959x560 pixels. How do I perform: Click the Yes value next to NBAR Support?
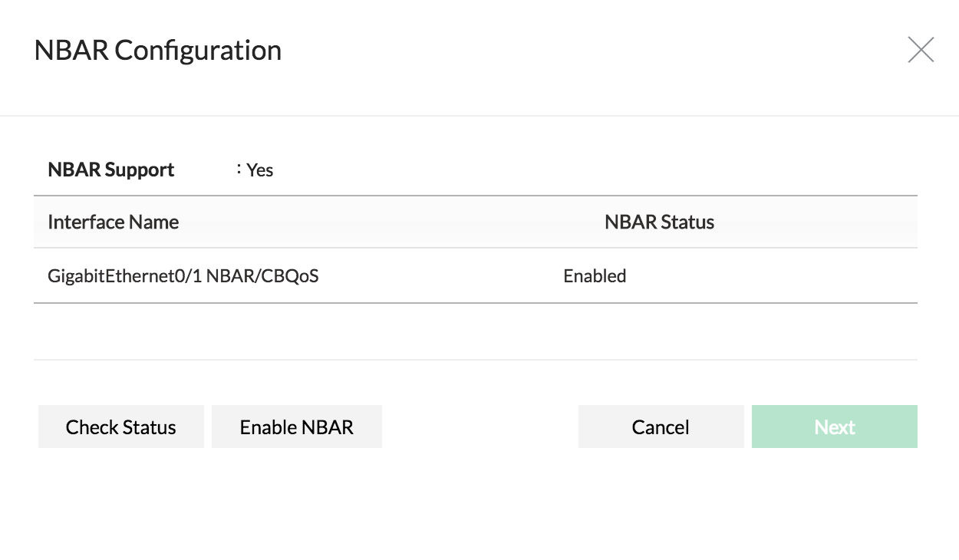click(x=259, y=170)
